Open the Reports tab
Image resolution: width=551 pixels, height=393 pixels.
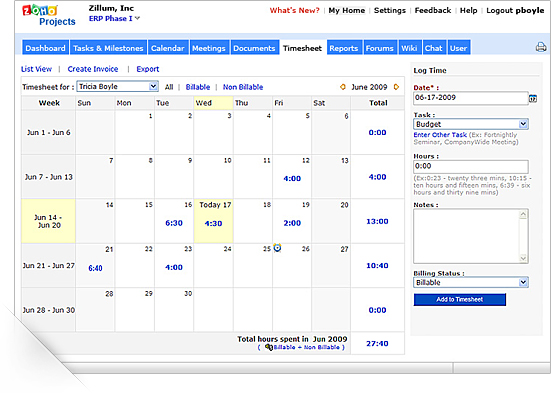click(x=344, y=48)
